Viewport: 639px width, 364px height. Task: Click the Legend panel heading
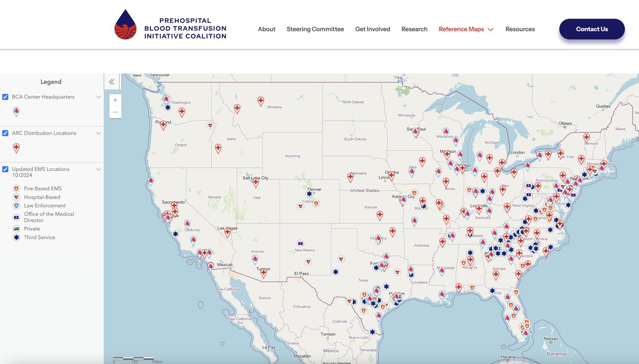coord(51,82)
